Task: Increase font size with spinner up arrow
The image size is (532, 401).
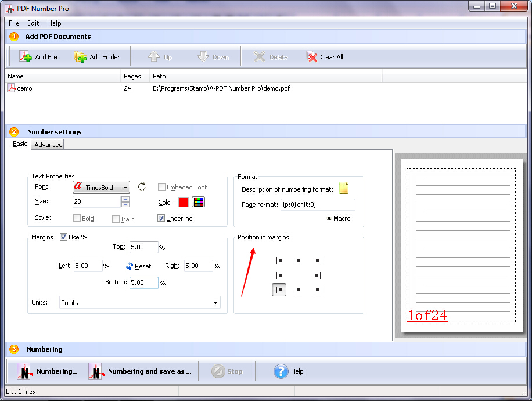Action: [x=125, y=199]
